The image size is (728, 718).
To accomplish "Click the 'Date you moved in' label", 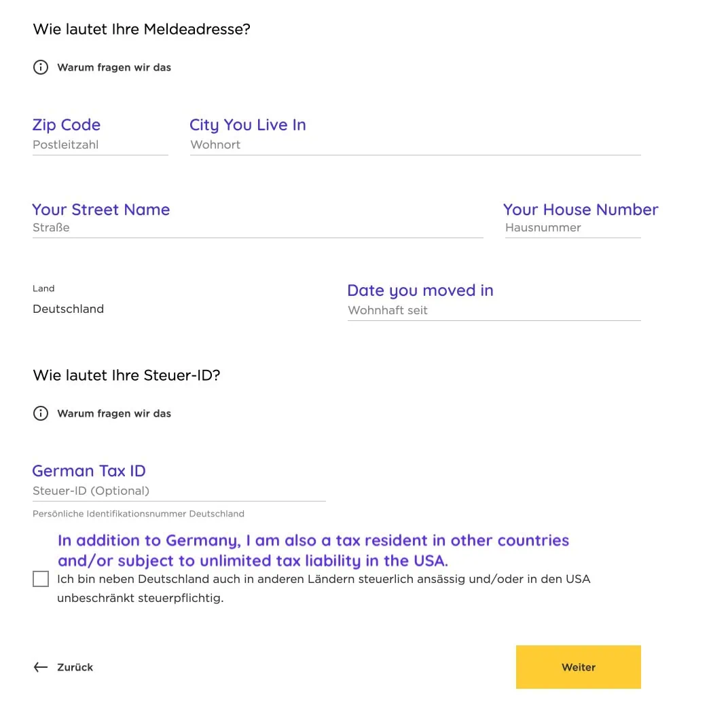I will 420,290.
